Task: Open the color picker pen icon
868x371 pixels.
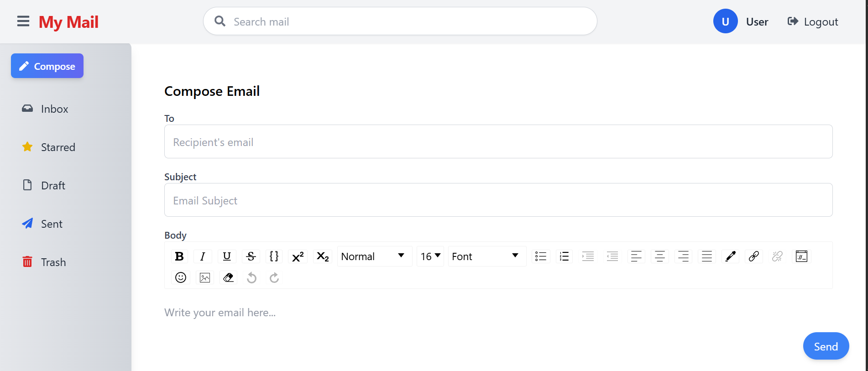Action: point(731,256)
